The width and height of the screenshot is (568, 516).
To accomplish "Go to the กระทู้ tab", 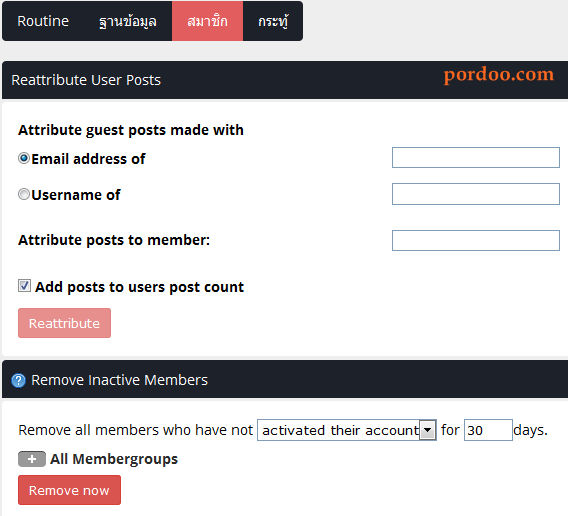I will (x=273, y=21).
